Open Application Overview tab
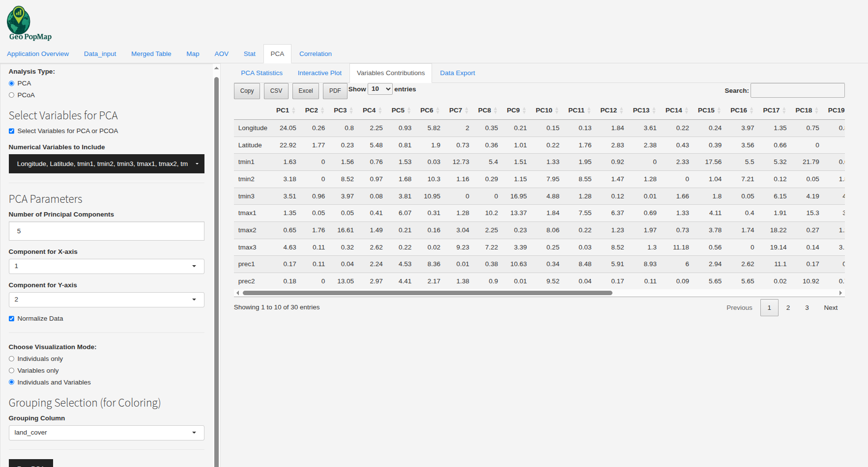868x467 pixels. (38, 54)
